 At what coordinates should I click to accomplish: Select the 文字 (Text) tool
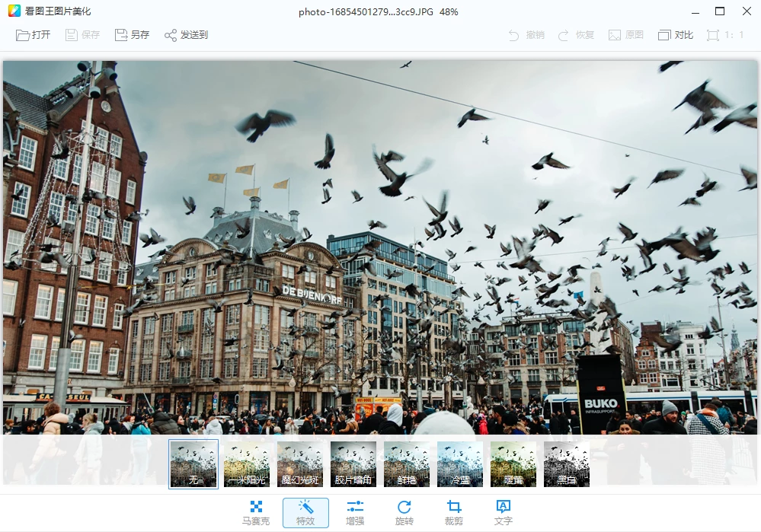(503, 512)
